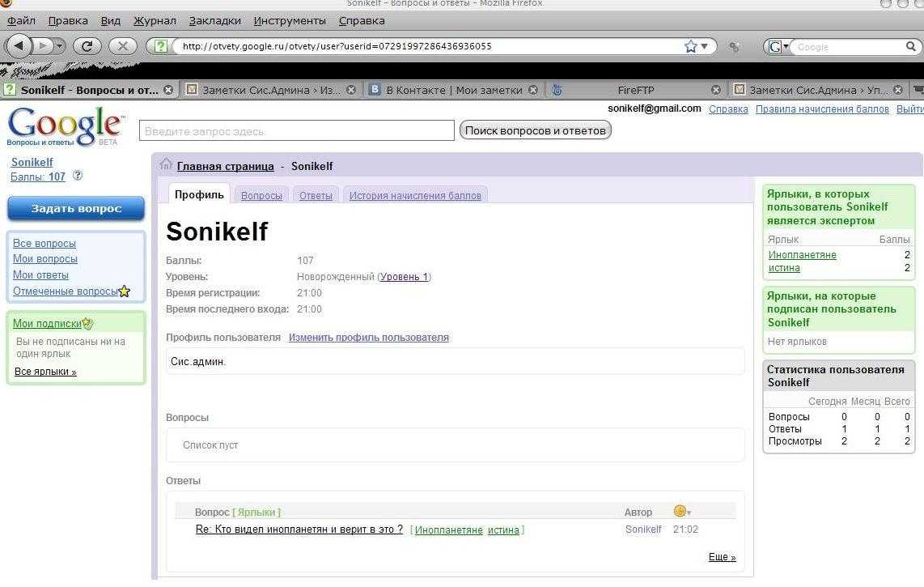924x587 pixels.
Task: Go back with the browser Back arrow
Action: (x=19, y=45)
